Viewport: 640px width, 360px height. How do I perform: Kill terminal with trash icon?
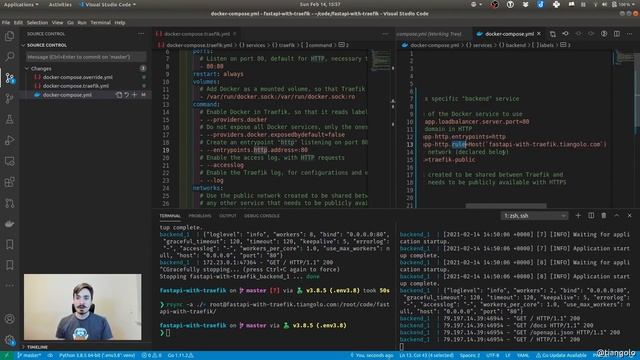604,216
